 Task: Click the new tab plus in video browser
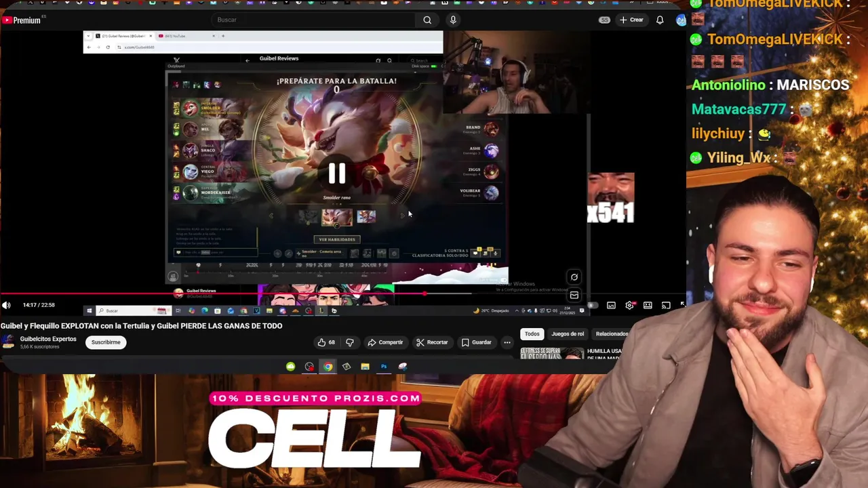coord(223,36)
